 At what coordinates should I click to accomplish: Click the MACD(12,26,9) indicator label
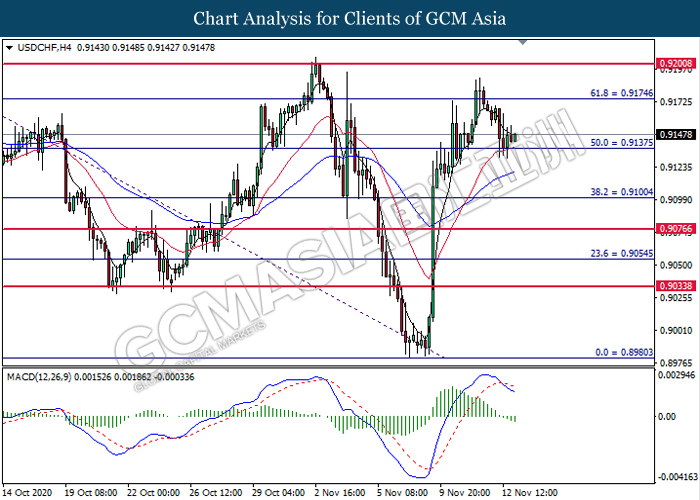pyautogui.click(x=39, y=377)
